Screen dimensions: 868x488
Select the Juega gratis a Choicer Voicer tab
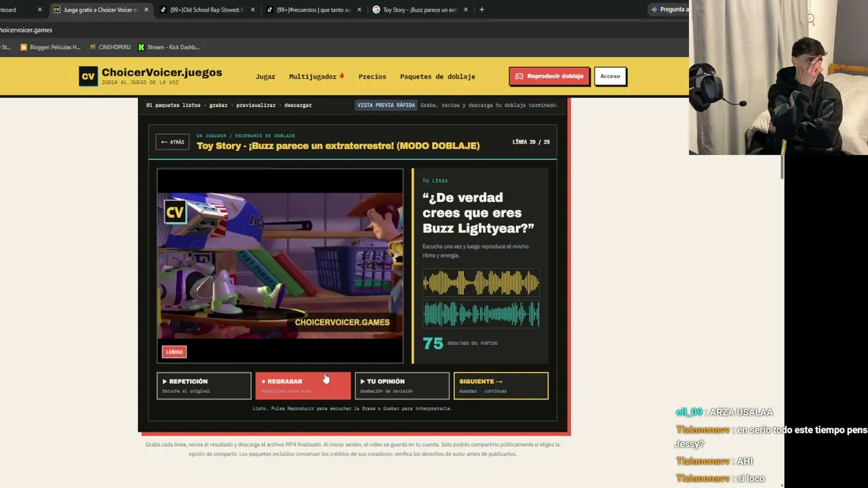pos(100,9)
